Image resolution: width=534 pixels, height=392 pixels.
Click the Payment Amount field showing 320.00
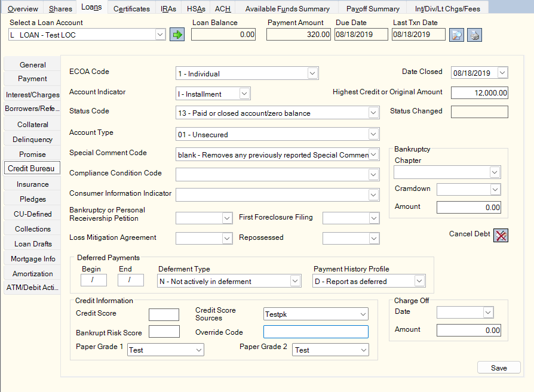[298, 35]
